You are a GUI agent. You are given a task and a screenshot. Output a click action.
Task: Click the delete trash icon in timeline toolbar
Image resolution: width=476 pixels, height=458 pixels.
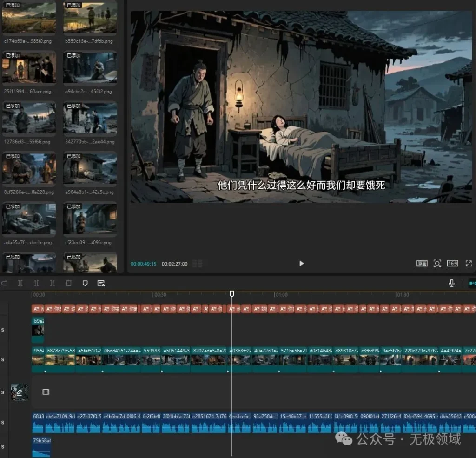(69, 283)
